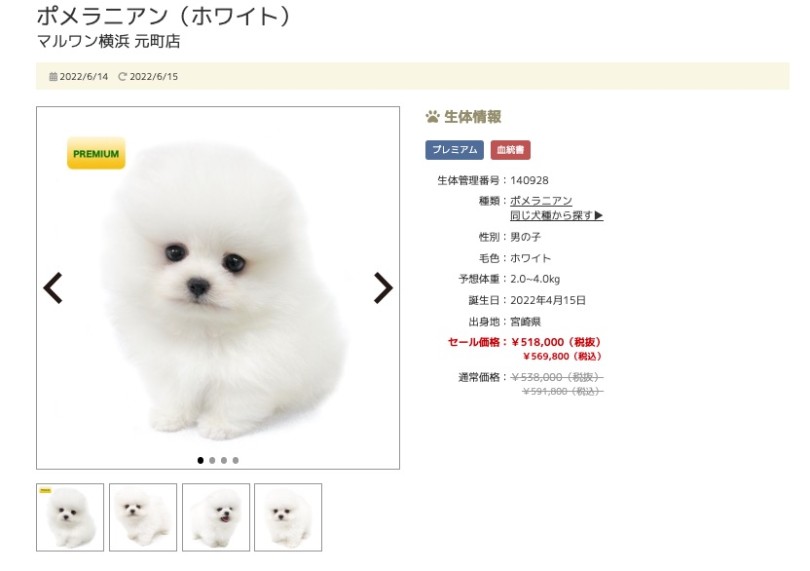Go back with the left carousel arrow
This screenshot has height=571, width=810.
click(53, 288)
